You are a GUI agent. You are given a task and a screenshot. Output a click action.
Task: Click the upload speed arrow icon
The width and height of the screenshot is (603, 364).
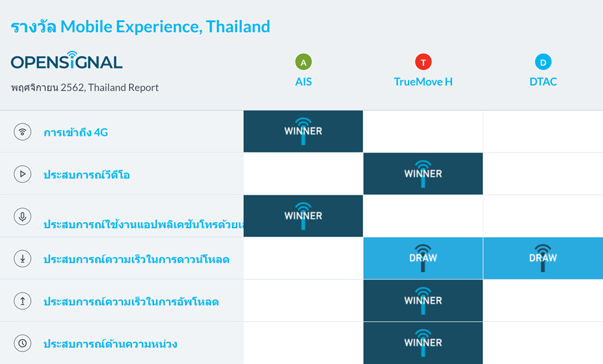[x=23, y=301]
